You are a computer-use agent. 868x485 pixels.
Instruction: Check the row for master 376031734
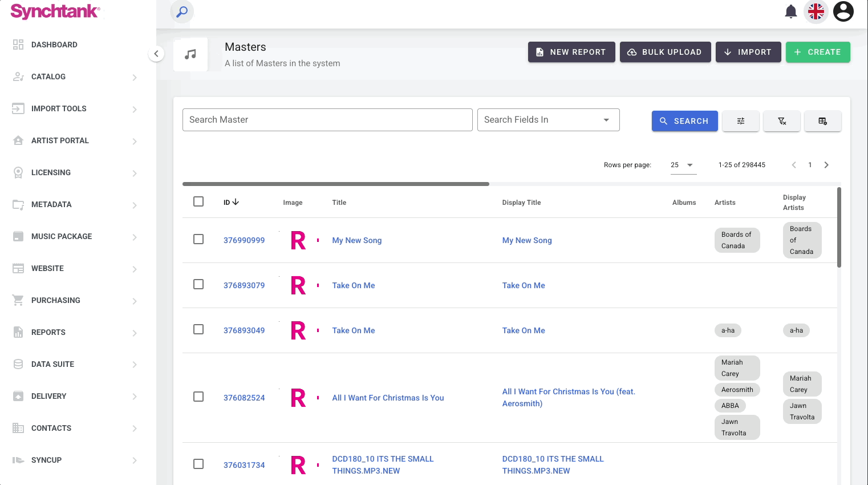(x=198, y=464)
